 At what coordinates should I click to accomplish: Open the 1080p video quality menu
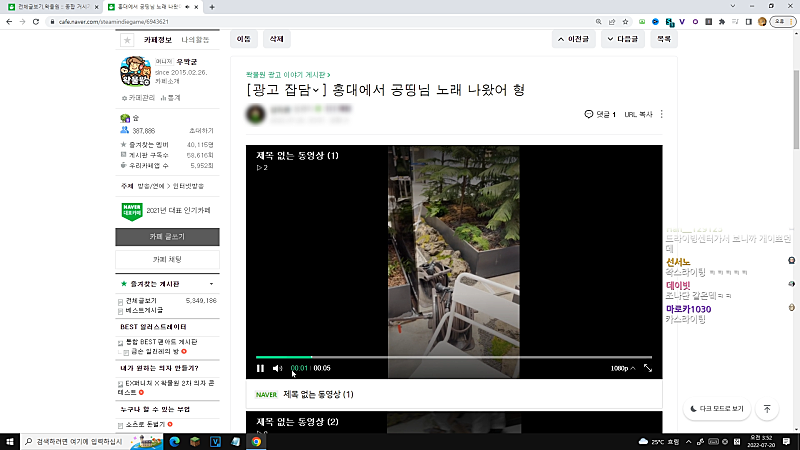point(622,368)
